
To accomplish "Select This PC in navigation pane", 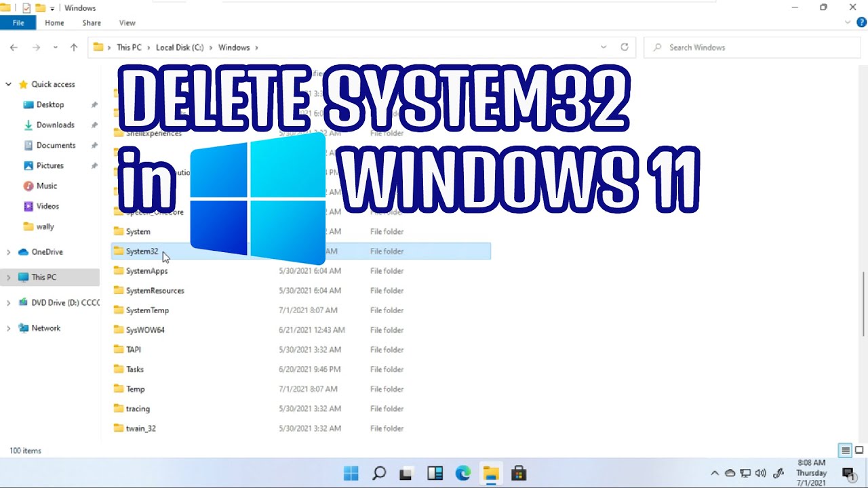I will [43, 277].
